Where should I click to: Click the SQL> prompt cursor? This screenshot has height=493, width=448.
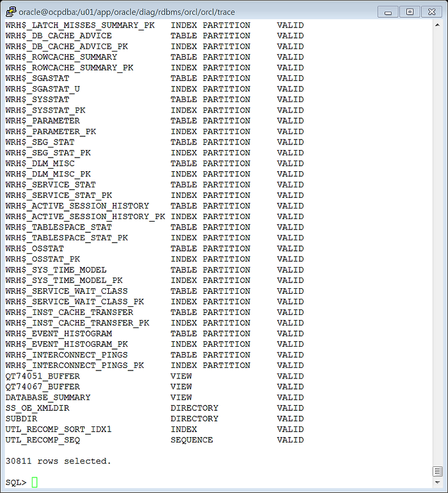35,482
